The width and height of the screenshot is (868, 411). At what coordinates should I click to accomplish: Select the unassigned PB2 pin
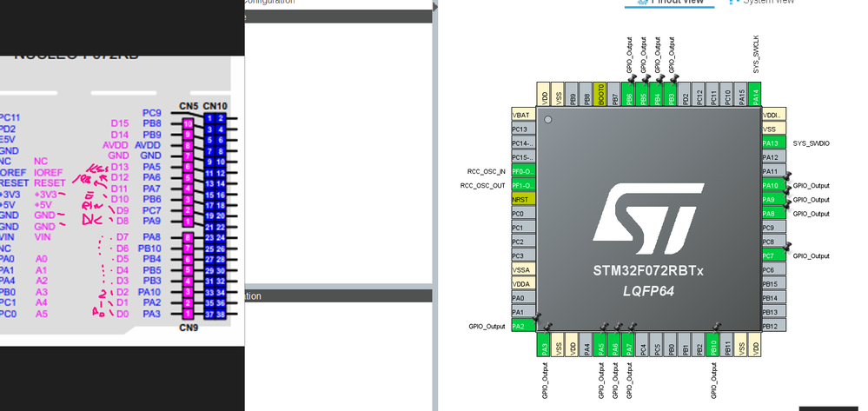[x=699, y=344]
